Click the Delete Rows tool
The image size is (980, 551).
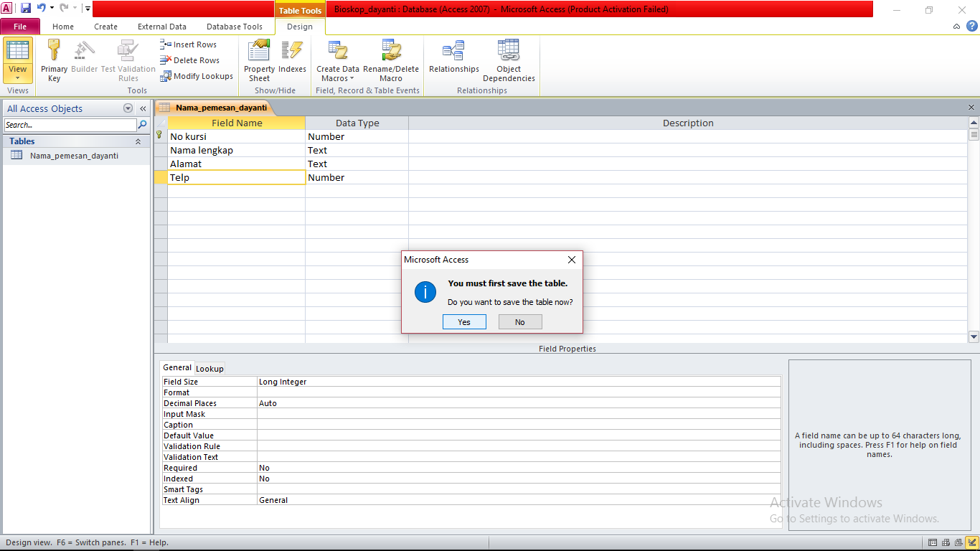point(192,60)
